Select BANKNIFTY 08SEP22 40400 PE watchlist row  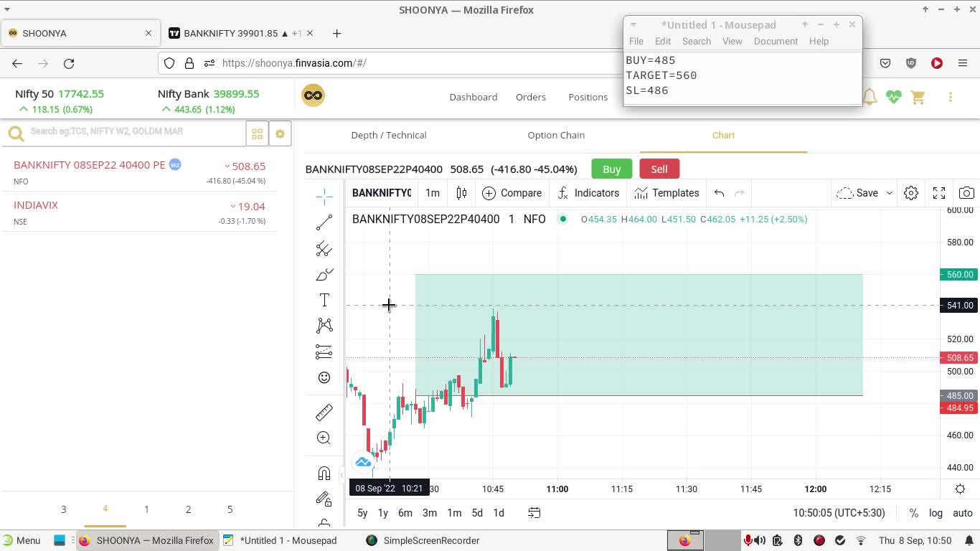[x=140, y=172]
